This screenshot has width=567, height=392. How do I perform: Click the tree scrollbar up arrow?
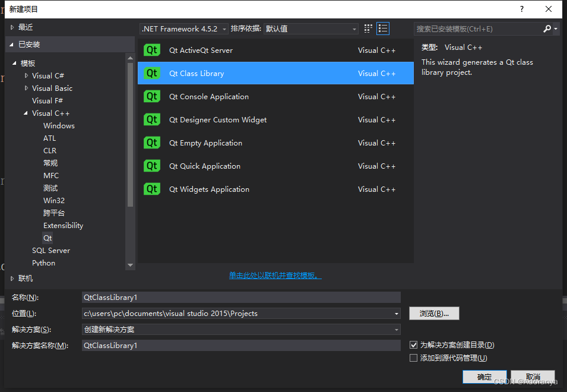click(x=130, y=58)
